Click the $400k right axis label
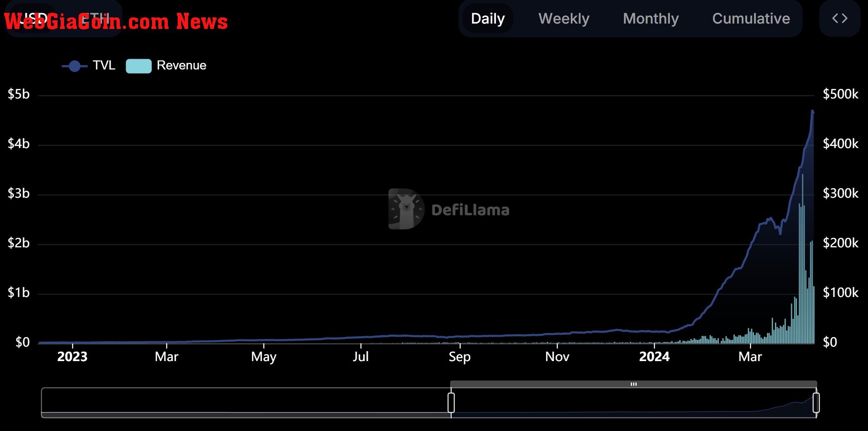Image resolution: width=868 pixels, height=431 pixels. coord(840,144)
